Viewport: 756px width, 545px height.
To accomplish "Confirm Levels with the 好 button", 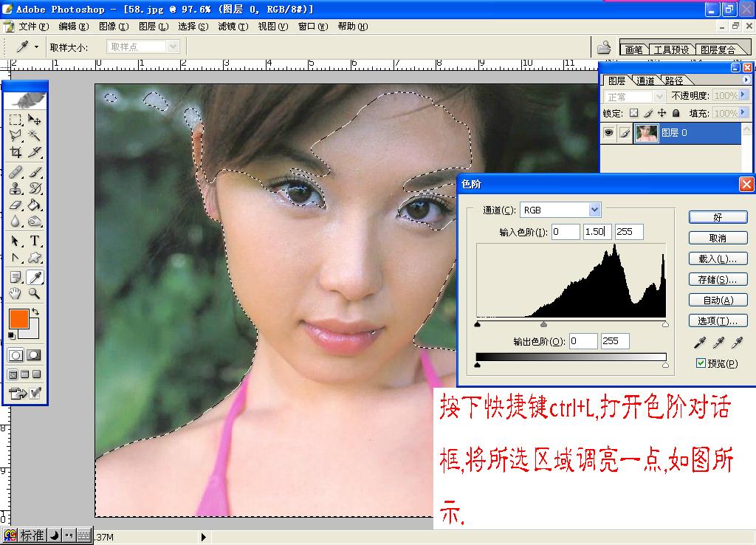I will pos(718,217).
